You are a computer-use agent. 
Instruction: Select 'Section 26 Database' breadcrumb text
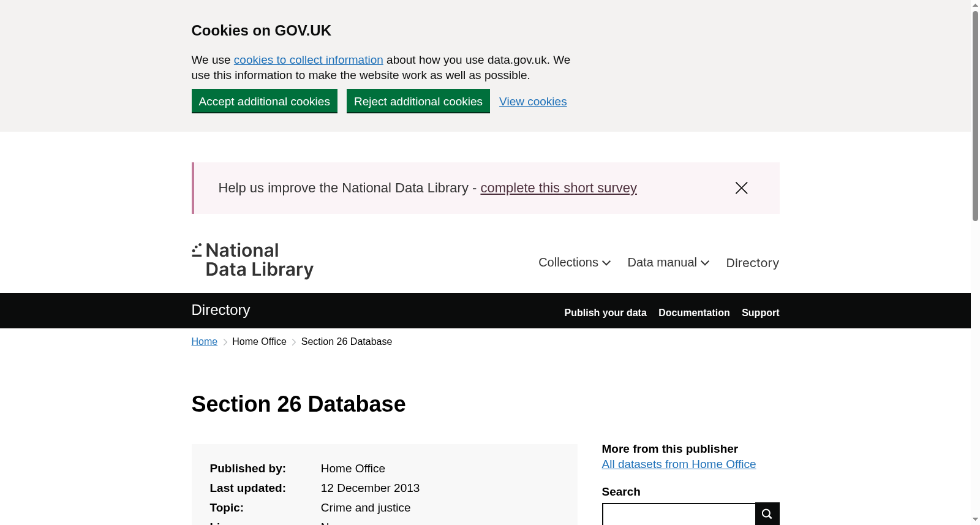tap(347, 342)
